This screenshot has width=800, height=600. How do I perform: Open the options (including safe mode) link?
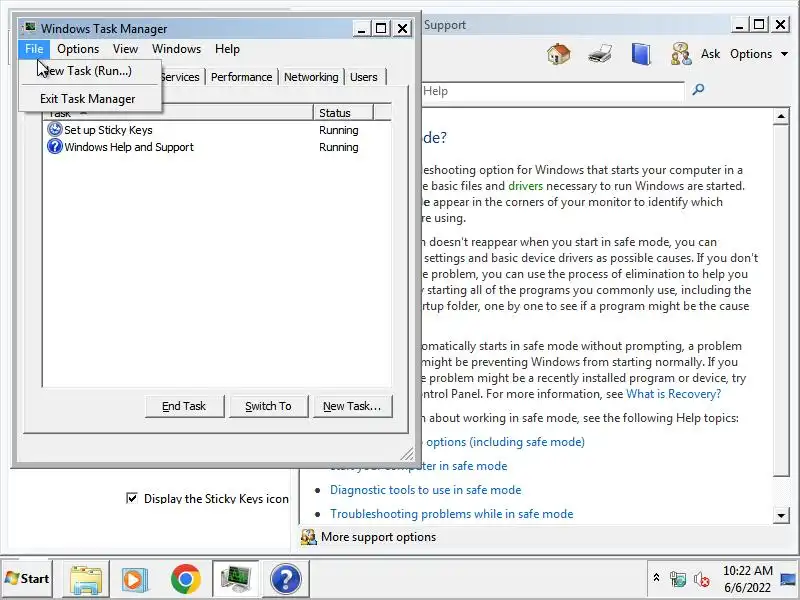click(x=504, y=442)
